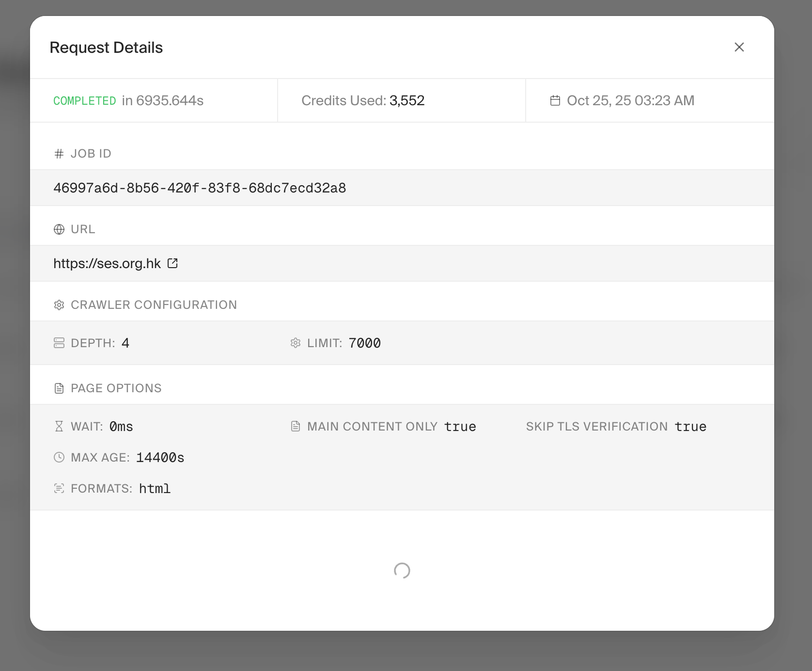Click the LIMIT value 7000

pos(365,343)
